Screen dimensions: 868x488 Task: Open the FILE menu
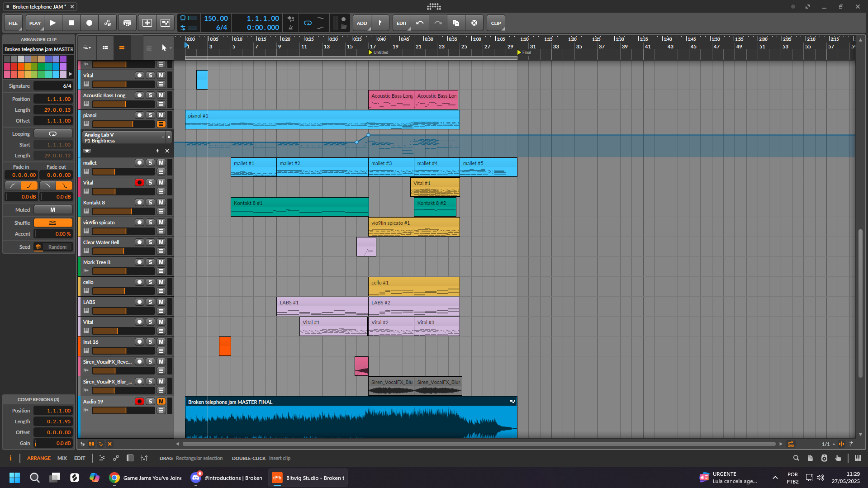13,23
